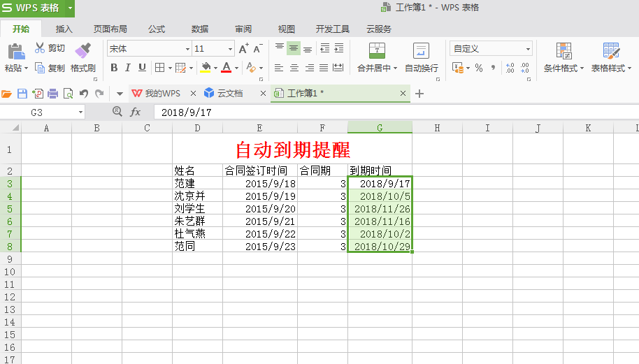Viewport: 639px width, 364px height.
Task: Apply red font color swatch
Action: click(227, 68)
